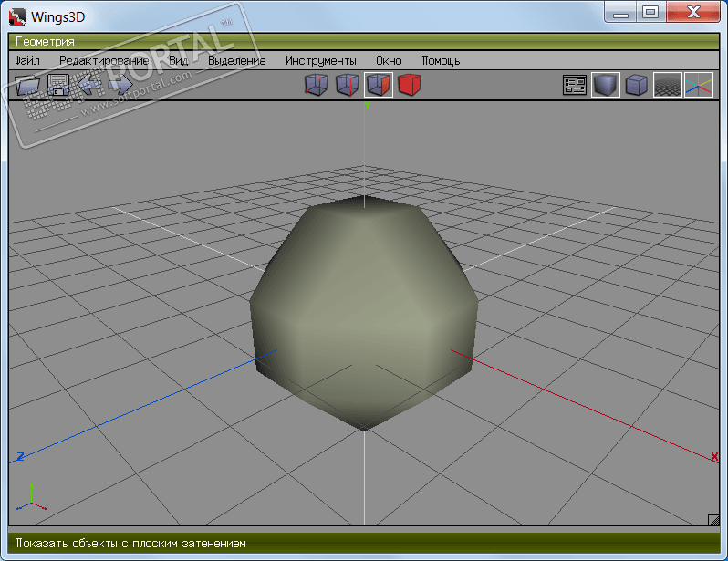Open the Инструменты menu
The image size is (728, 561).
(x=321, y=61)
